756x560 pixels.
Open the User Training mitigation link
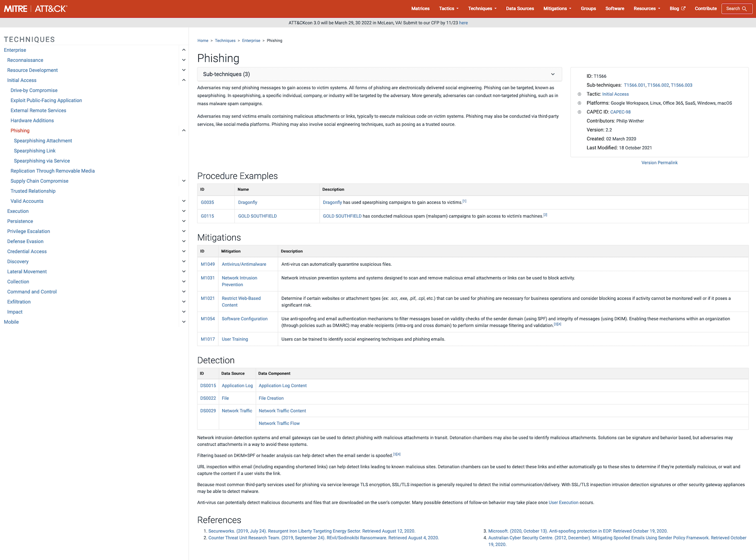click(235, 339)
